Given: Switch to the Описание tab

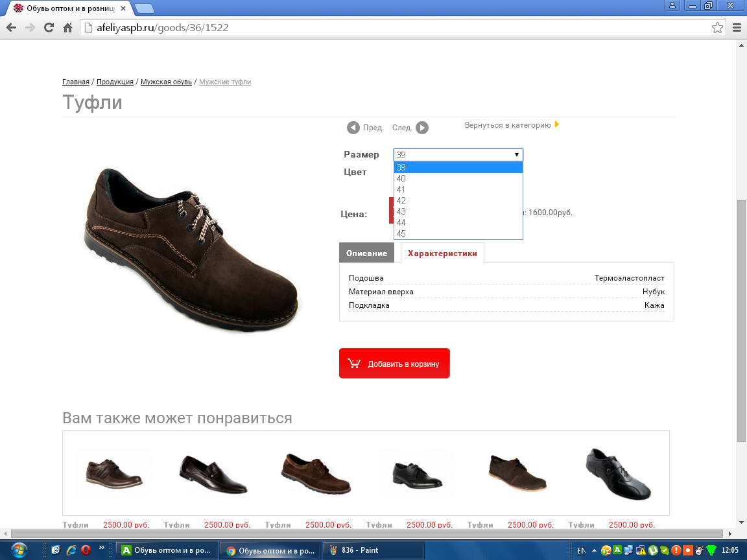Looking at the screenshot, I should click(366, 253).
